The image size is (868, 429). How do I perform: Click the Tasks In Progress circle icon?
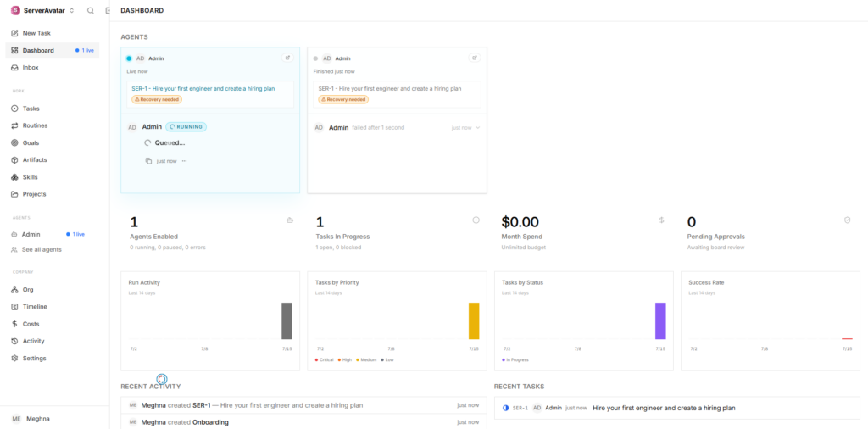tap(476, 220)
